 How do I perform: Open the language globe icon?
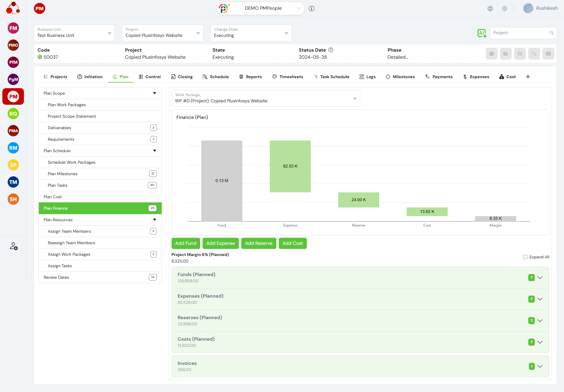point(490,9)
